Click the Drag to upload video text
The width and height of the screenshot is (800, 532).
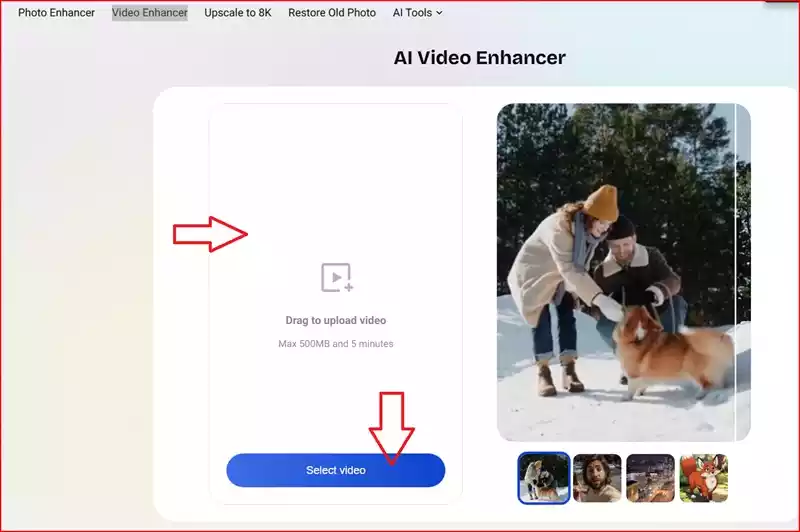(336, 320)
